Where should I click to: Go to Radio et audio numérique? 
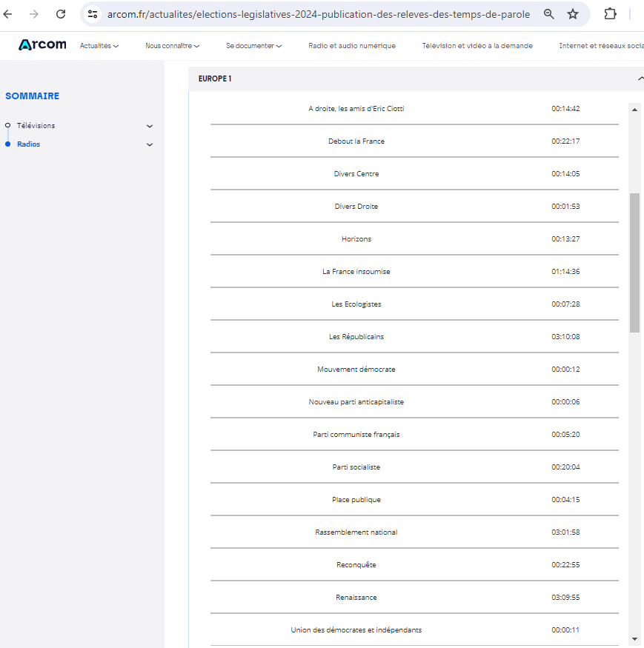tap(352, 46)
